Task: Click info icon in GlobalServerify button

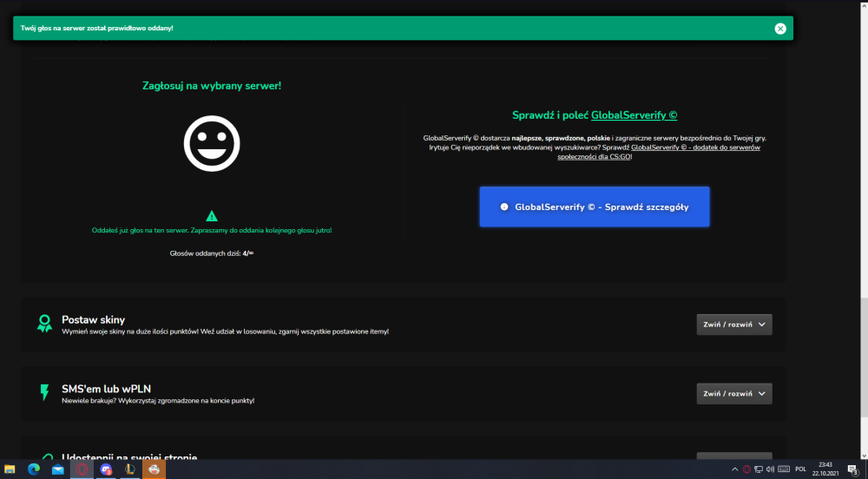Action: pos(503,207)
